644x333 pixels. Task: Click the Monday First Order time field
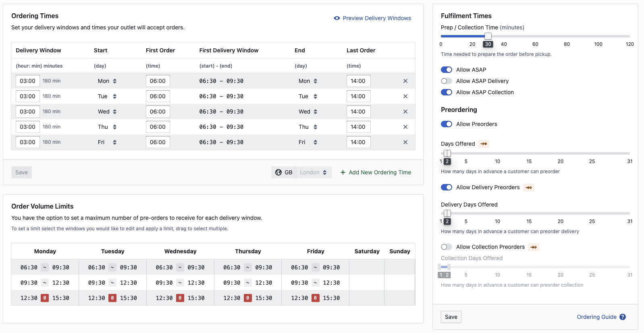[x=158, y=81]
